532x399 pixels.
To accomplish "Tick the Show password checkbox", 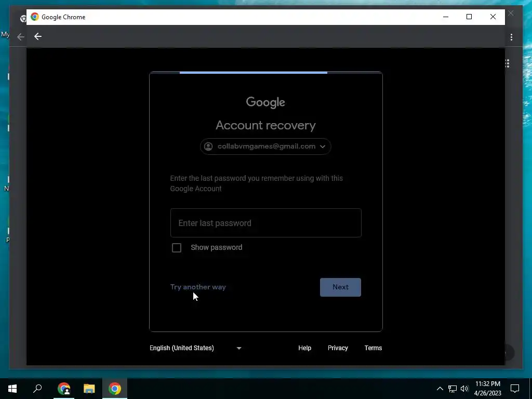I will pyautogui.click(x=177, y=248).
